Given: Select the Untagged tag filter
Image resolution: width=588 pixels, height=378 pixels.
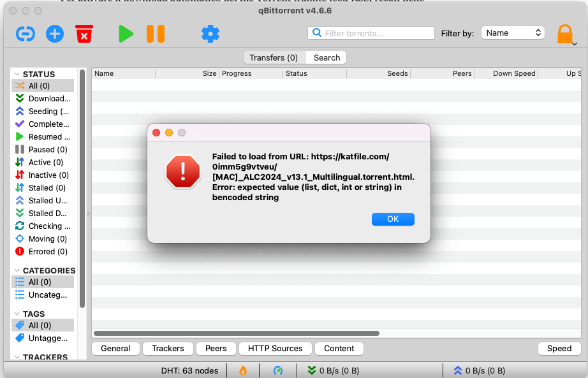Looking at the screenshot, I should (43, 338).
